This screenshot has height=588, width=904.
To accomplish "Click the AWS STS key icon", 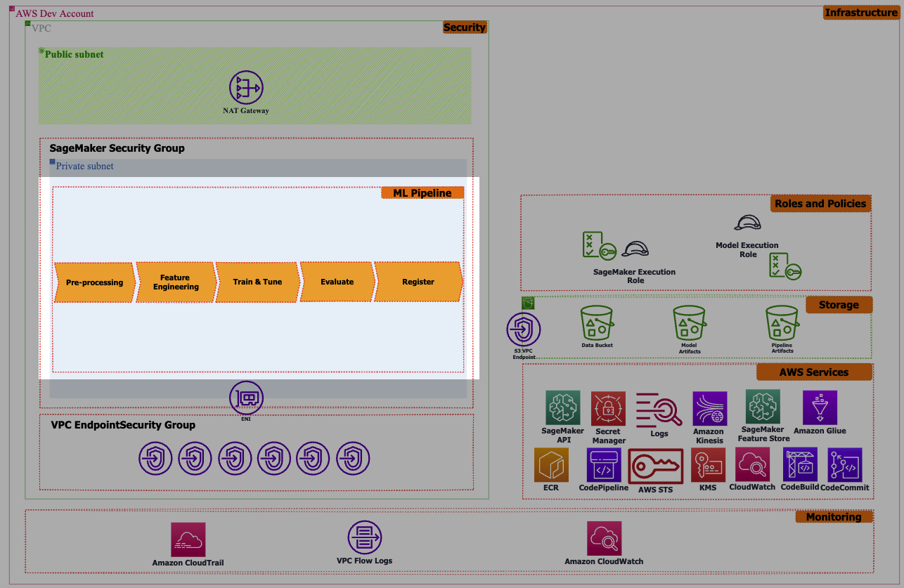I will pos(656,466).
